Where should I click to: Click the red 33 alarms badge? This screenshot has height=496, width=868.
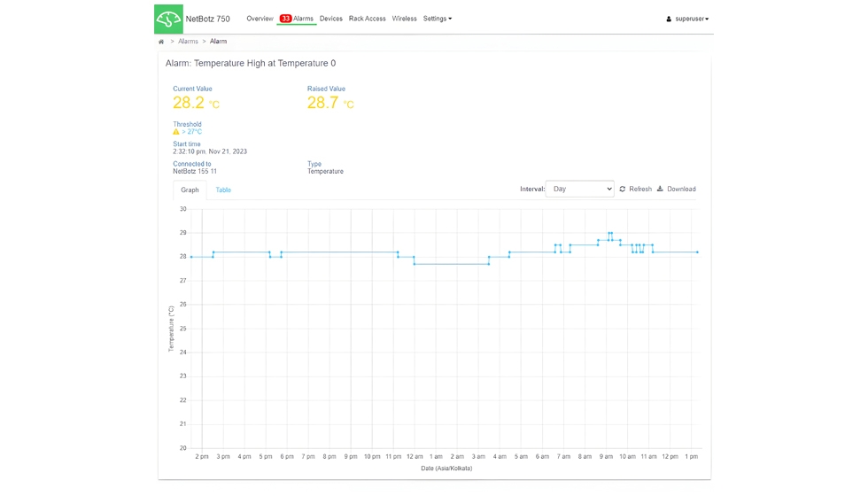coord(285,19)
